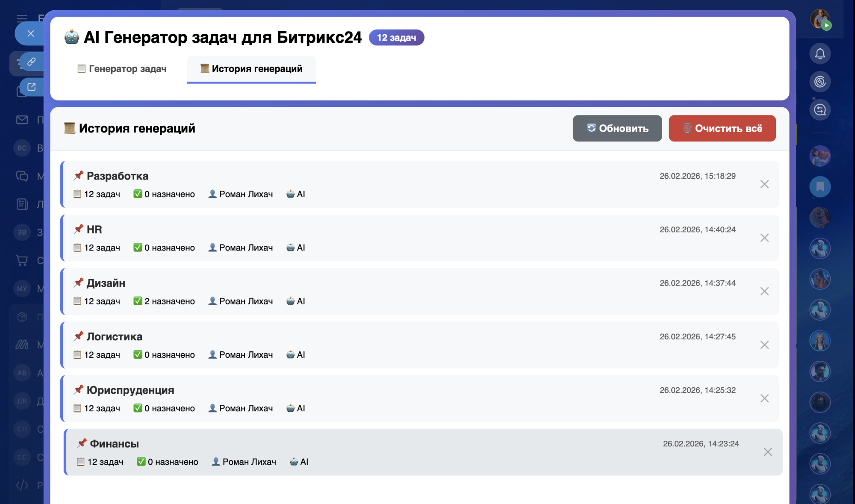Remove the Дизайн history entry
This screenshot has width=855, height=504.
point(764,291)
